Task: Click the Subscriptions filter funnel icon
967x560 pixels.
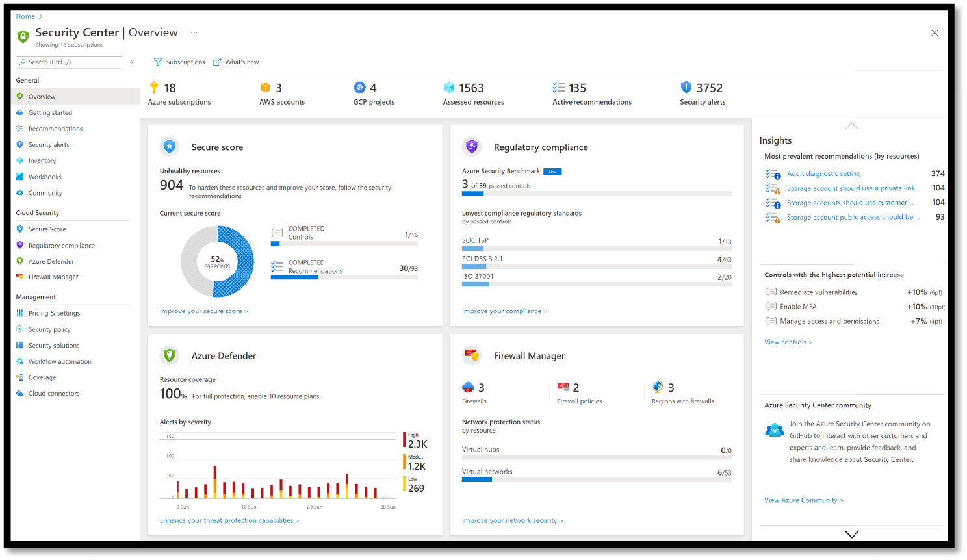Action: click(158, 62)
